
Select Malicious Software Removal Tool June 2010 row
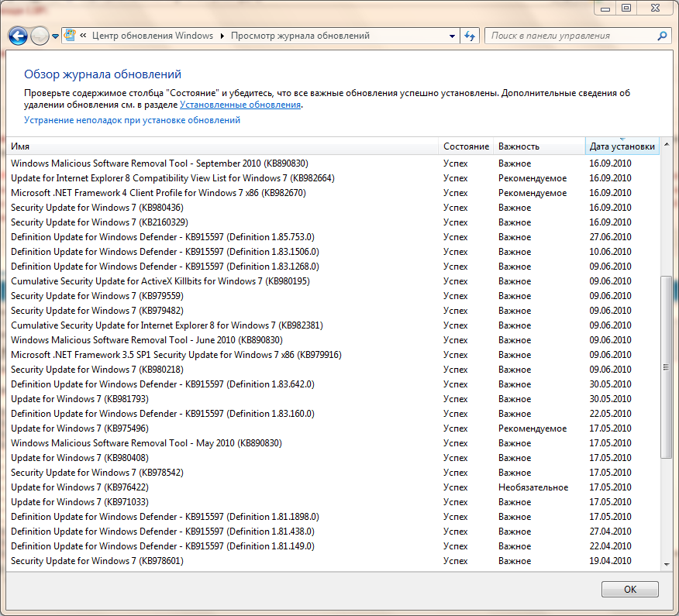click(333, 340)
